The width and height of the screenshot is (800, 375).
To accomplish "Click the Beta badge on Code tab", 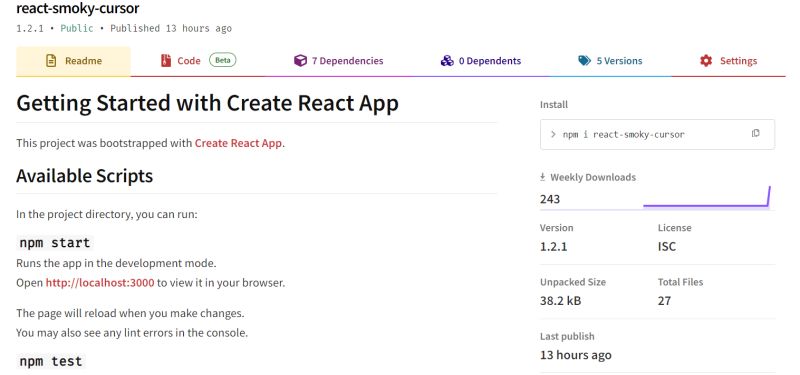I will 222,60.
